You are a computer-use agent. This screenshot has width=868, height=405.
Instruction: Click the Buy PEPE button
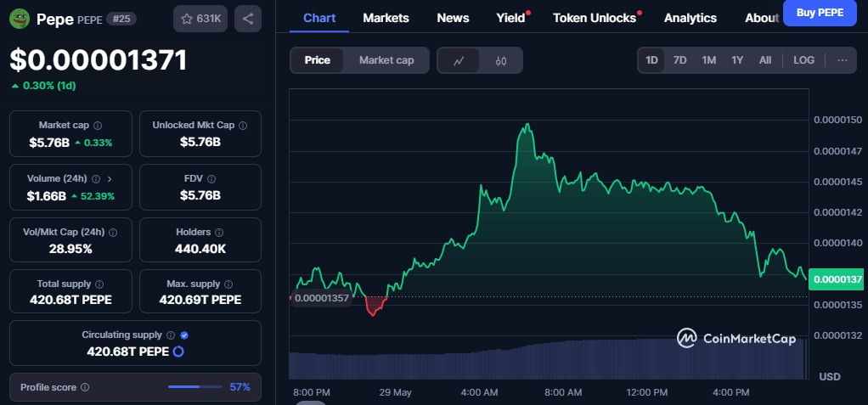pos(820,13)
